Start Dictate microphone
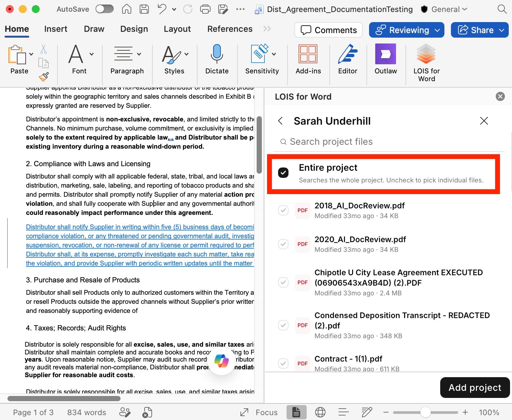 point(217,59)
